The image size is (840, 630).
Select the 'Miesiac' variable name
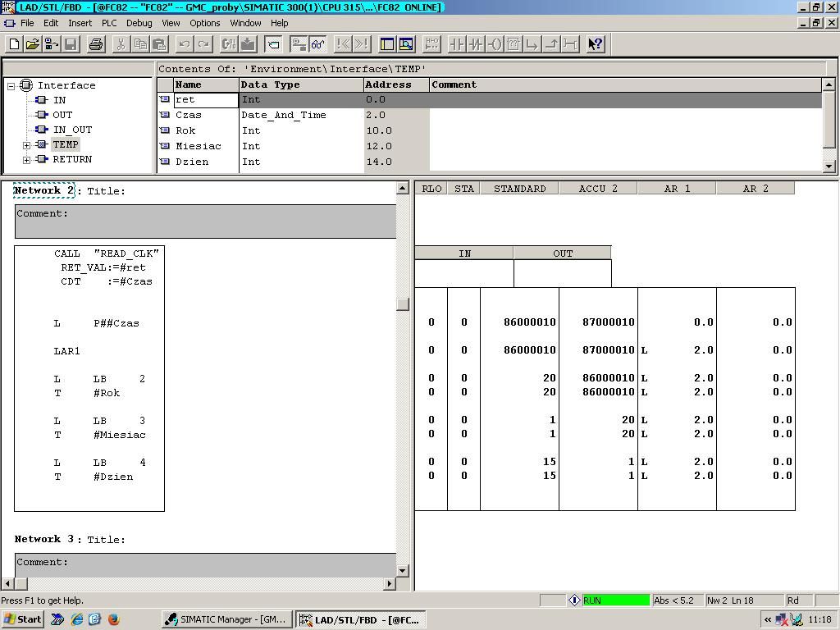point(199,146)
